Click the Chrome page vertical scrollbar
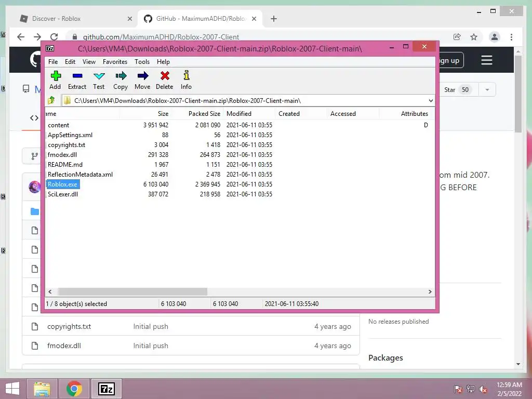 click(518, 95)
